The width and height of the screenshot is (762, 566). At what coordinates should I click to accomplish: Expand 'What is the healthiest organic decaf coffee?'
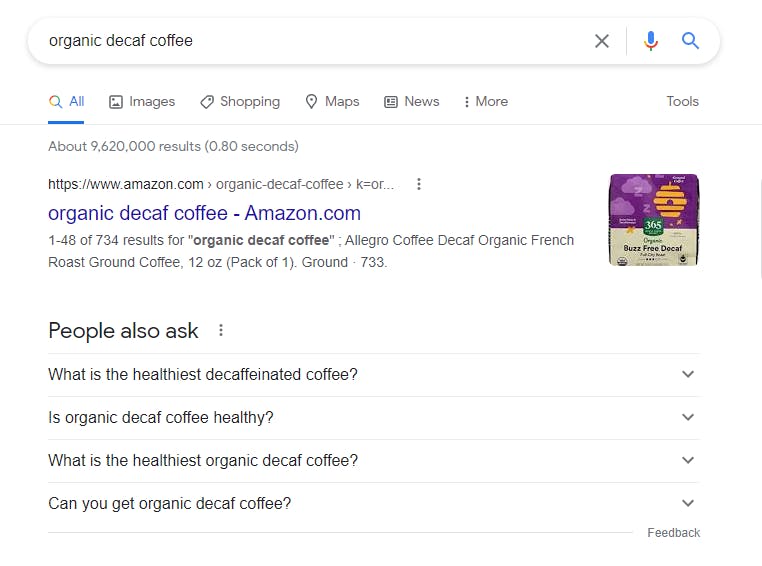[374, 461]
